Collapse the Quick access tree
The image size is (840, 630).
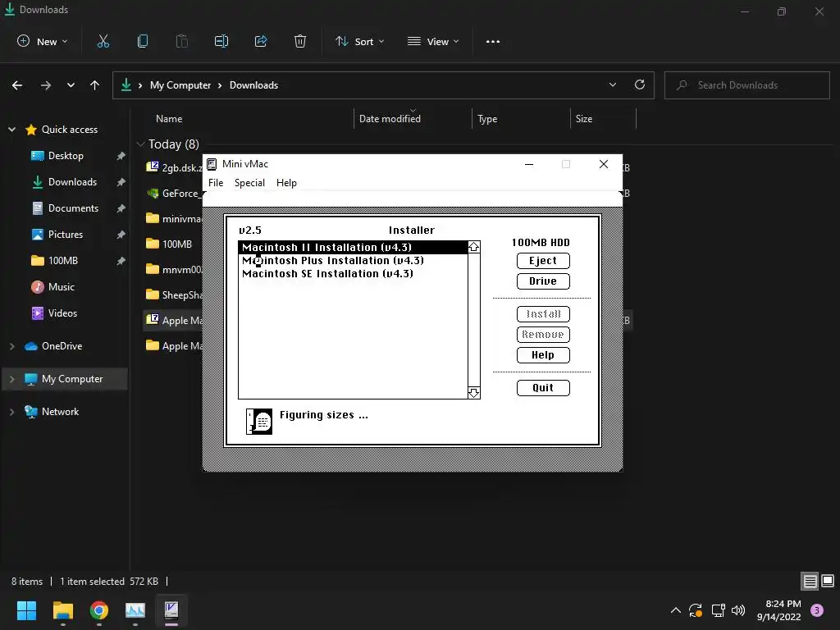click(x=11, y=130)
